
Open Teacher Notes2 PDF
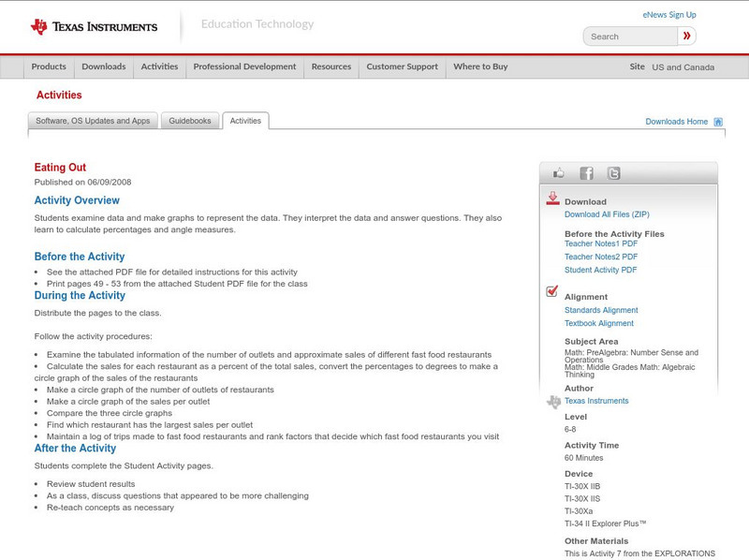pos(601,258)
